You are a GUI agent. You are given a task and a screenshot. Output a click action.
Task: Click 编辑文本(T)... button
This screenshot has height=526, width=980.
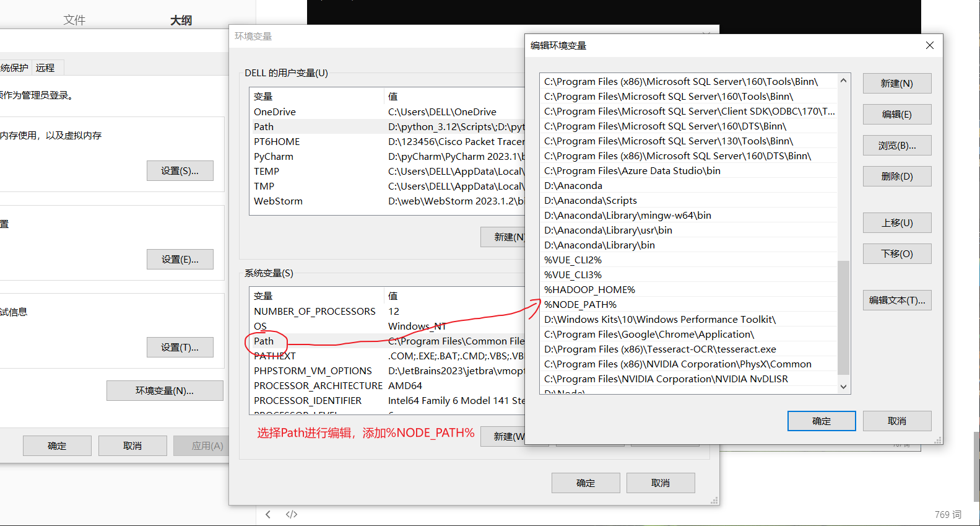(896, 300)
